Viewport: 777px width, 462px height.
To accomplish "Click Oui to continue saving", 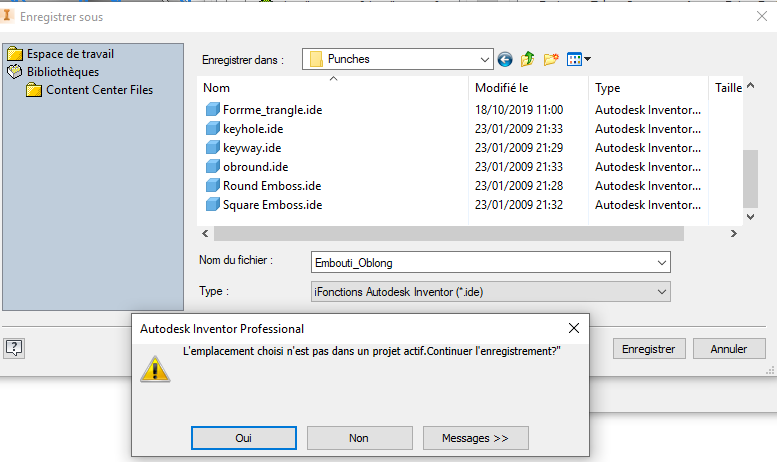I will 244,438.
